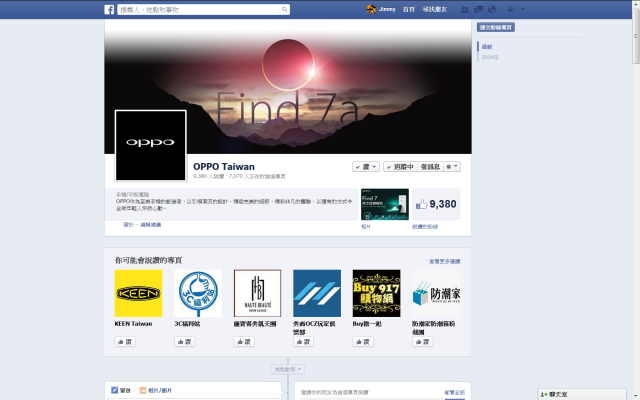Screen dimensions: 640x400
Task: Select the 留言 post tab
Action: 121,390
